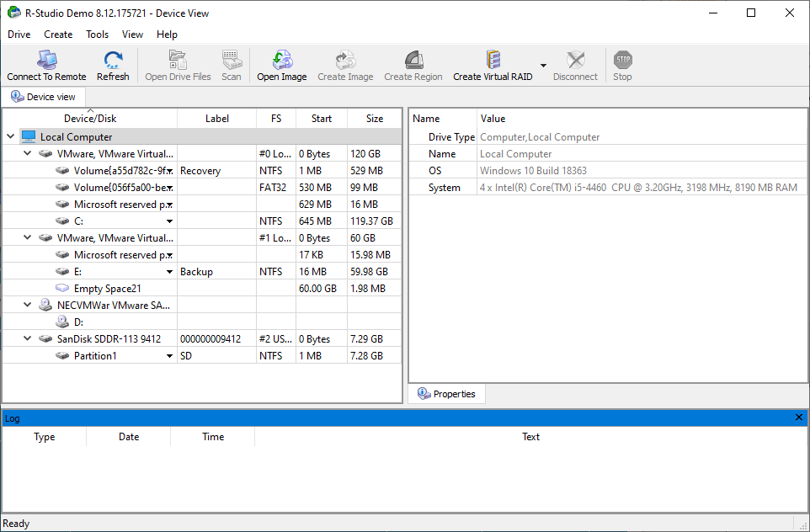810x532 pixels.
Task: Click the 000000009412 label cell
Action: click(x=217, y=339)
